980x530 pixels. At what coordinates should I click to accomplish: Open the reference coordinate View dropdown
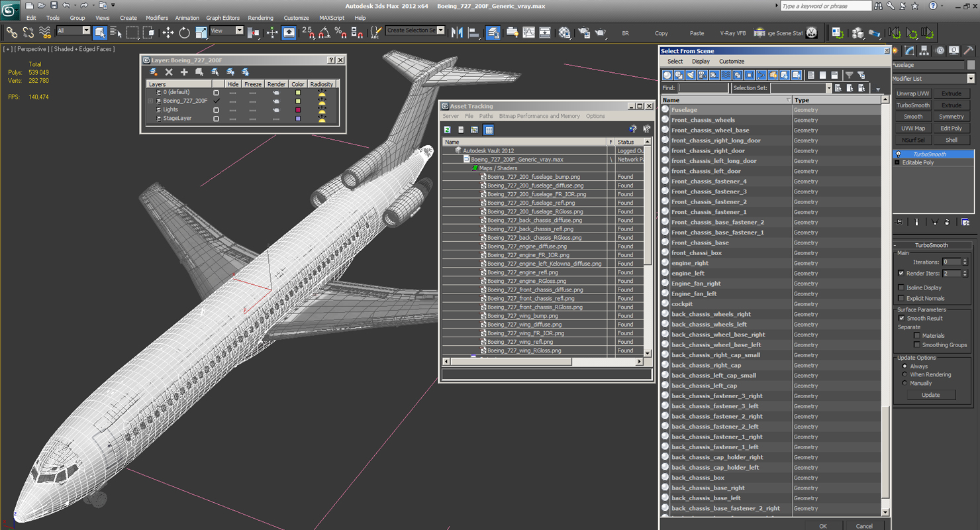(240, 30)
